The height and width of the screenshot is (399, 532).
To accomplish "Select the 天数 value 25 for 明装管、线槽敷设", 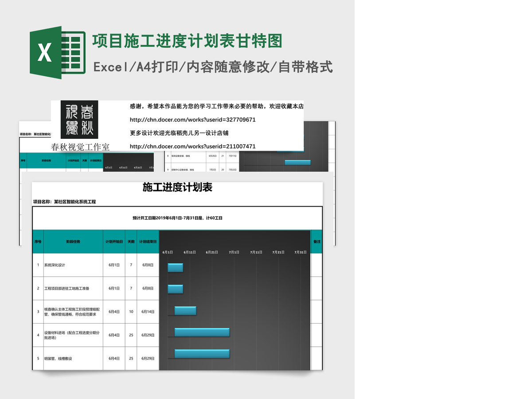I will click(131, 359).
